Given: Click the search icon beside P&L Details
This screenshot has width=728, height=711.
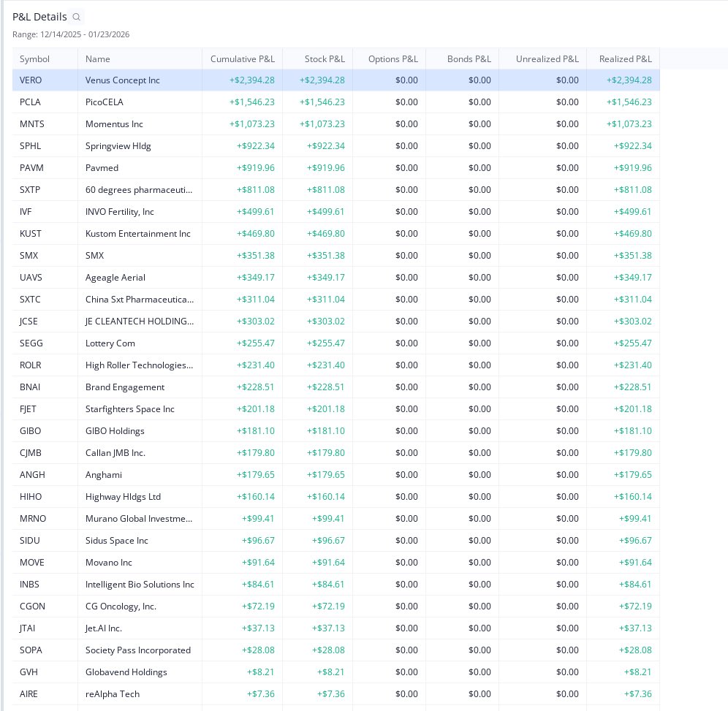Looking at the screenshot, I should (77, 17).
